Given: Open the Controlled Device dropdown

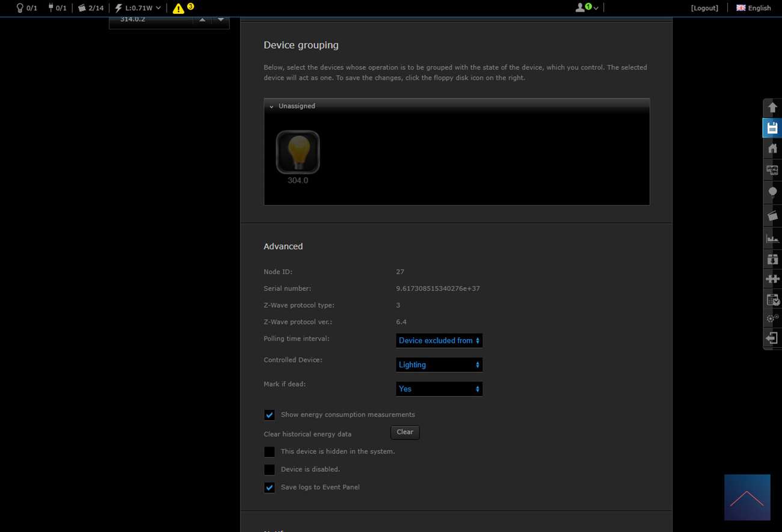Looking at the screenshot, I should tap(439, 365).
